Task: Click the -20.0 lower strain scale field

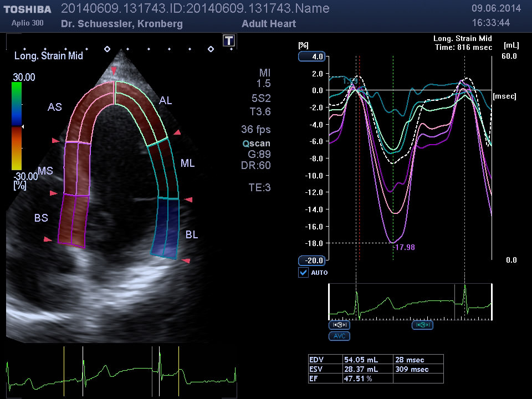Action: pyautogui.click(x=312, y=260)
